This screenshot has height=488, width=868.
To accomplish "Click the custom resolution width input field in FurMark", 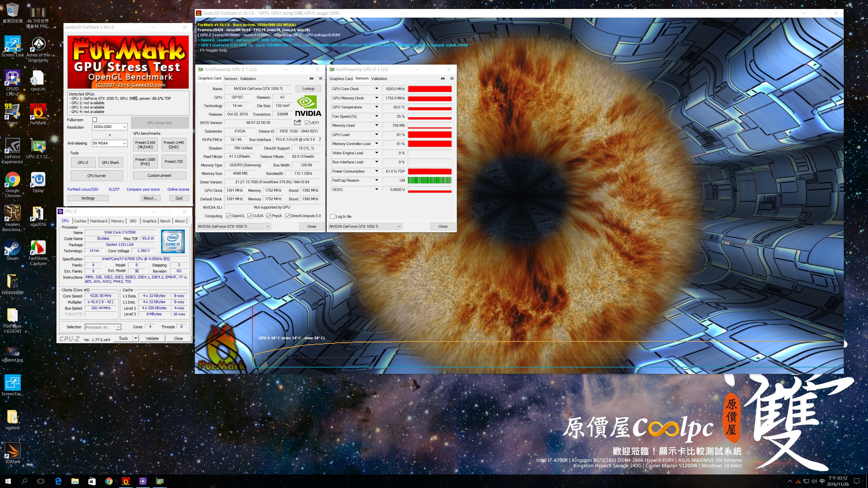I will click(99, 135).
